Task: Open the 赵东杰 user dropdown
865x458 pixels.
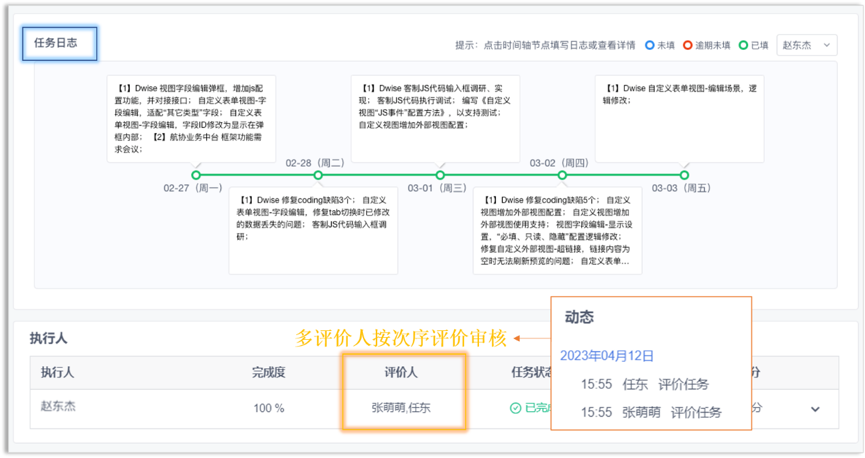Action: pos(806,45)
